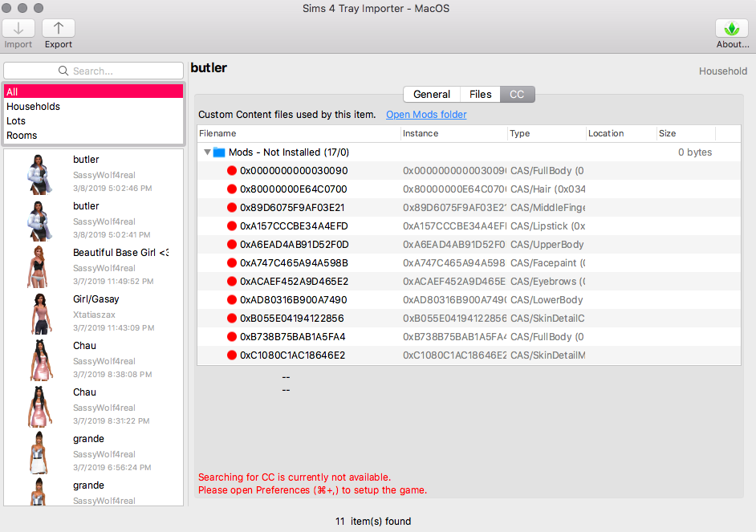
Task: Click red dot beside 0x89D6075F9AF03E21
Action: point(232,208)
